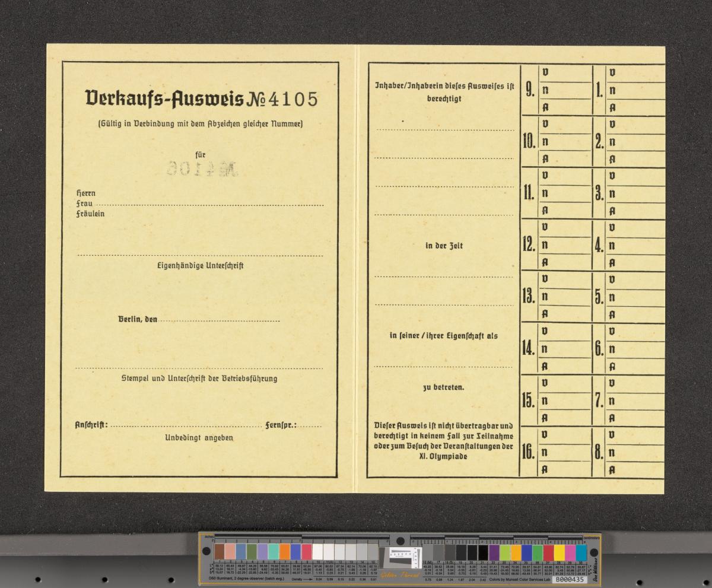
Task: Click the number 16 in the day table
Action: click(528, 452)
